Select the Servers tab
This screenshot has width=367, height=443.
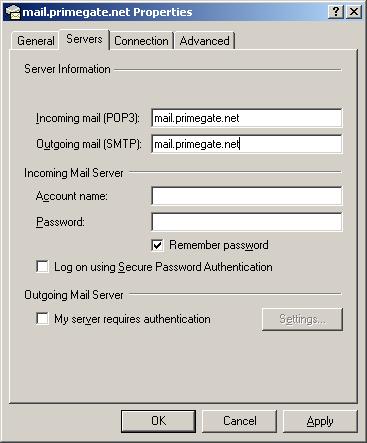84,39
